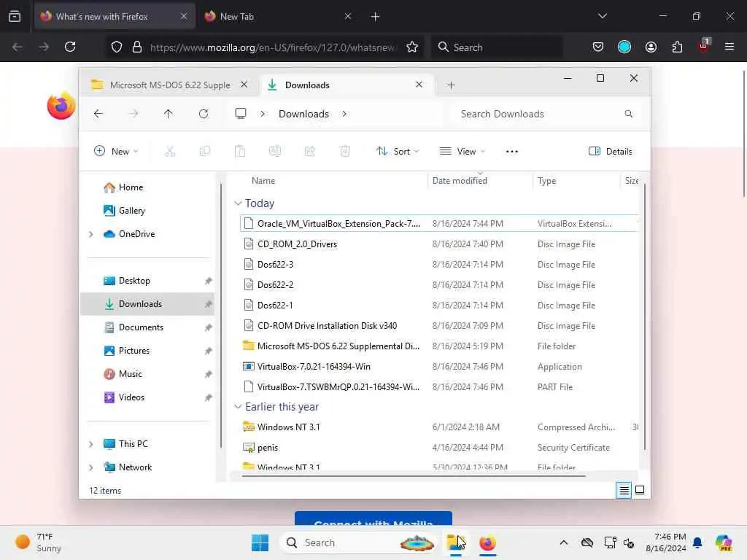Open the Pocket save icon in Firefox
747x560 pixels.
(598, 47)
